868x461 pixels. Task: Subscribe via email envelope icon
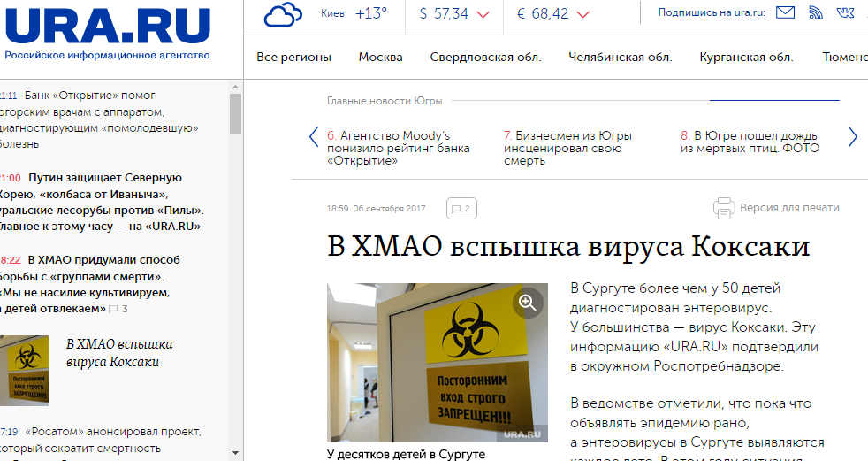pos(785,12)
